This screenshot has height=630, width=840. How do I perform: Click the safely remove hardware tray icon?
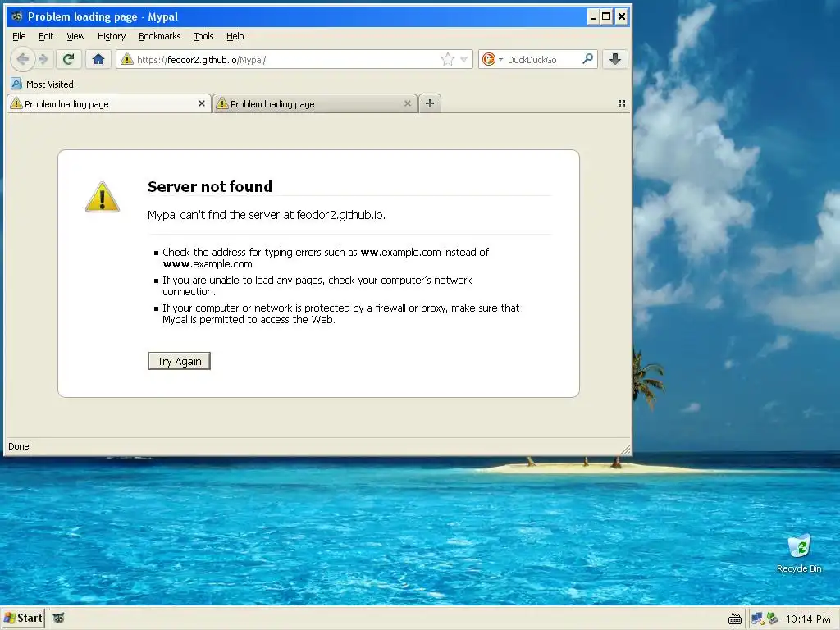point(772,619)
